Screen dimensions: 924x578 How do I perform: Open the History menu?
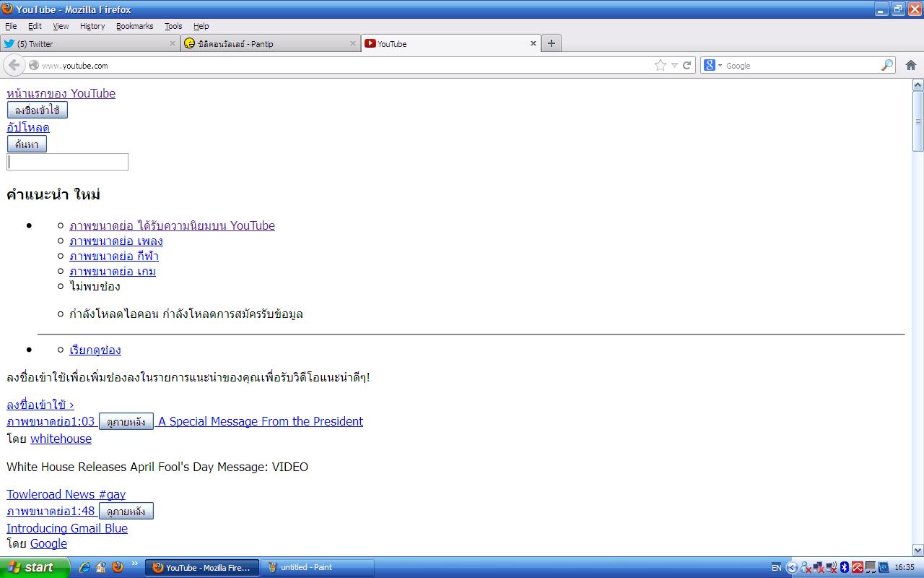click(92, 26)
